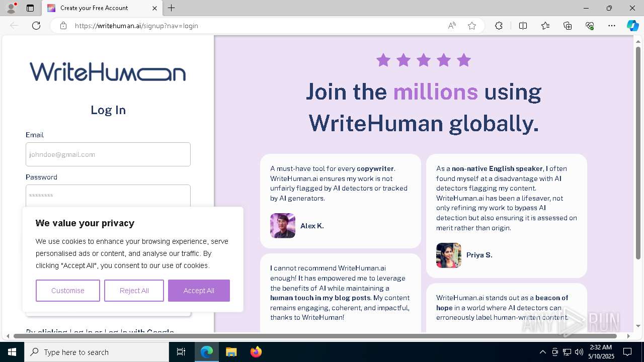Viewport: 644px width, 362px height.
Task: Open Task View on taskbar
Action: pyautogui.click(x=181, y=352)
